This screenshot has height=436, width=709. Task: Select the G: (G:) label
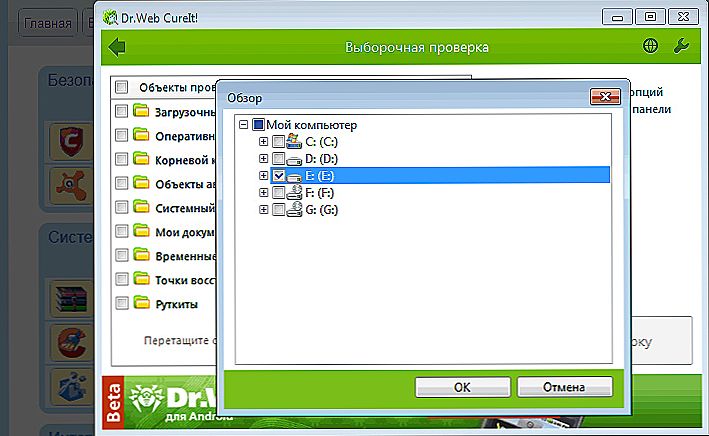pyautogui.click(x=321, y=210)
